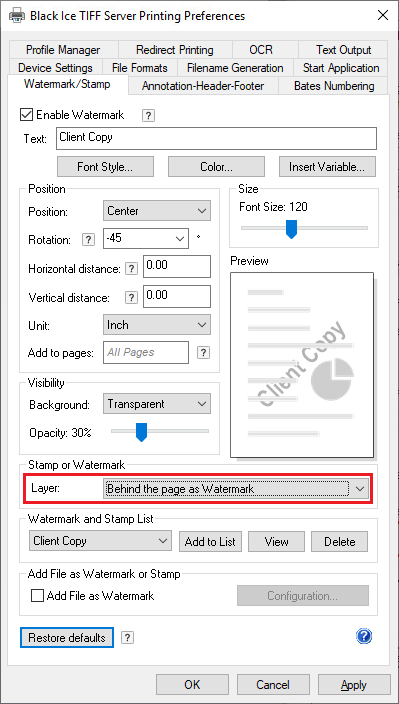Open the blue round help button
The height and width of the screenshot is (704, 399).
coord(364,636)
